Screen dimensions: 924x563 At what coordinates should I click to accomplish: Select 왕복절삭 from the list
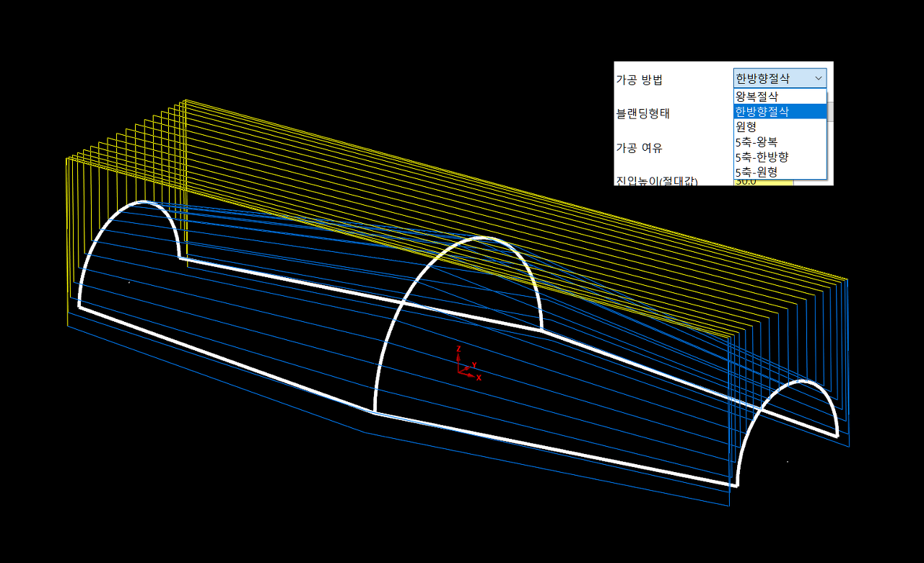coord(779,96)
